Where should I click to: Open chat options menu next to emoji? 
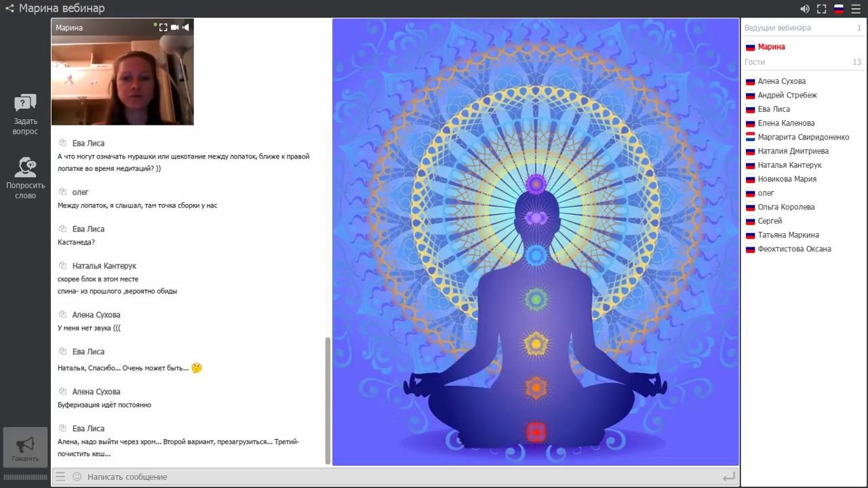coord(60,476)
